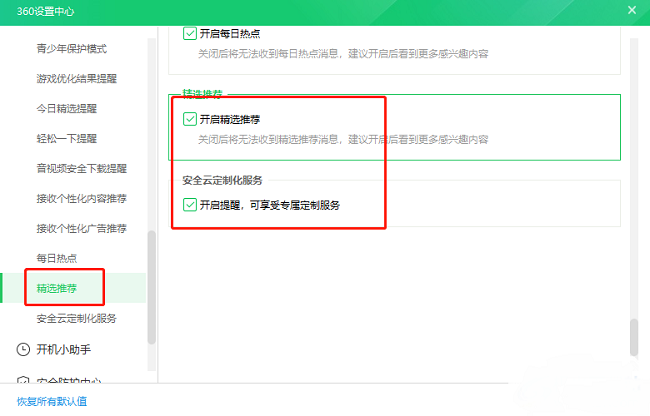Open 每日热点 sidebar entry

[x=56, y=258]
